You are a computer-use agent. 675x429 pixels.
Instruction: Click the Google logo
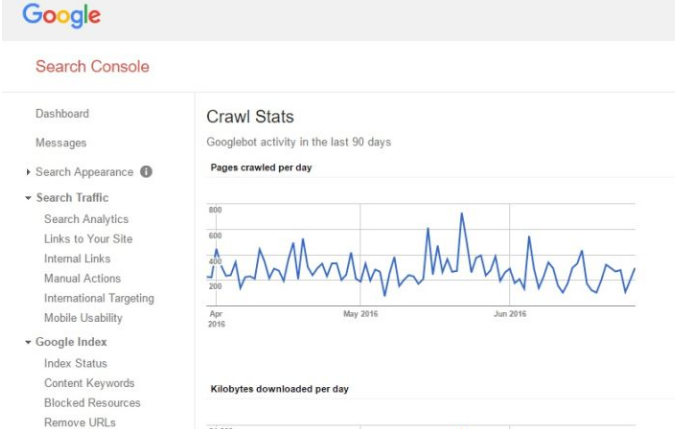coord(62,15)
